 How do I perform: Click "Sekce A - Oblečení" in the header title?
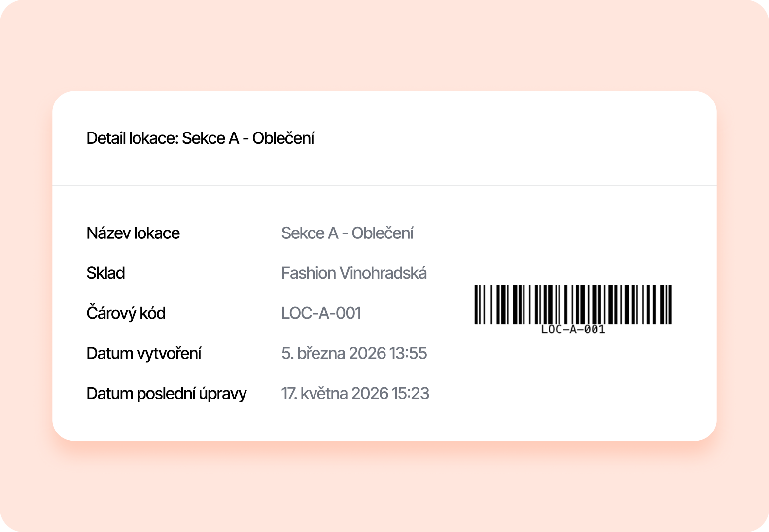[x=247, y=138]
